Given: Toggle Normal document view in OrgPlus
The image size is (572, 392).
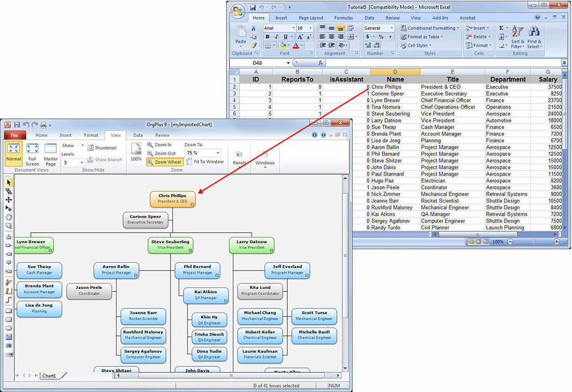Looking at the screenshot, I should [x=14, y=155].
